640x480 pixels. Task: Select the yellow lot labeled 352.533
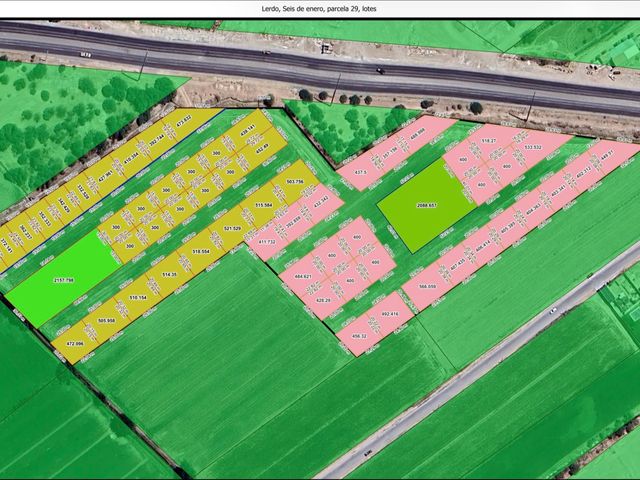click(x=45, y=219)
